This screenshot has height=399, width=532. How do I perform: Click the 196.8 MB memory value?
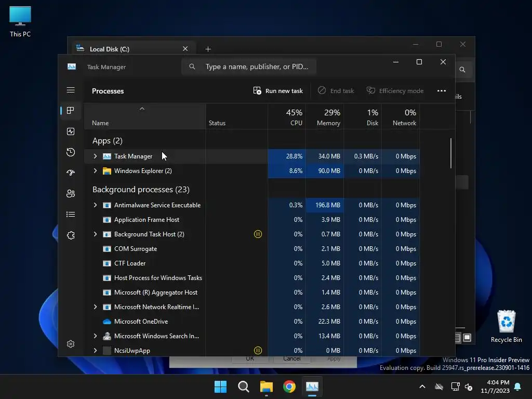pos(327,205)
